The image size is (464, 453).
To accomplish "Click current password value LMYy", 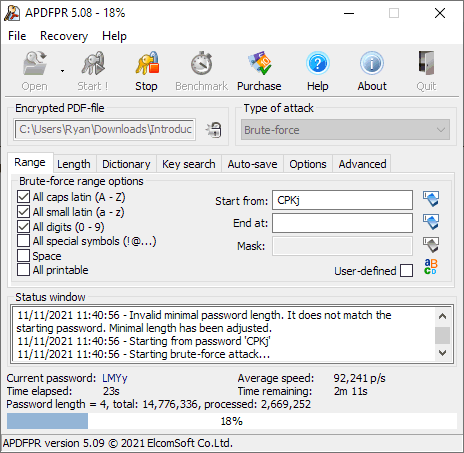I will 115,378.
